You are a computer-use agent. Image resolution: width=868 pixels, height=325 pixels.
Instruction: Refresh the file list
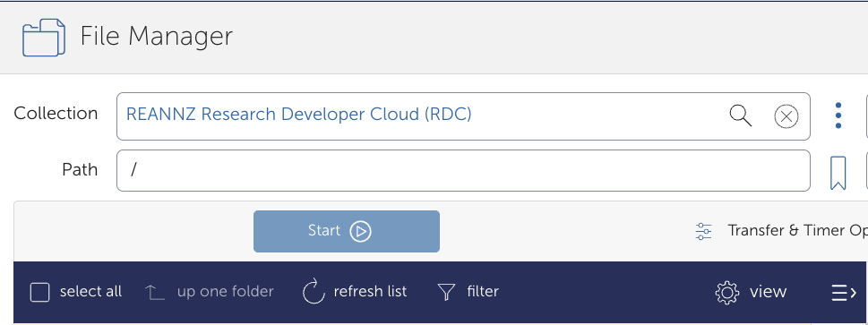click(x=355, y=292)
